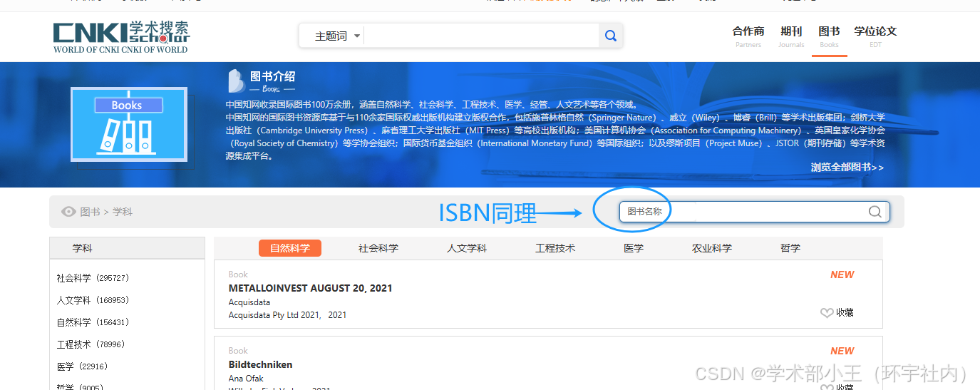
Task: Click sidebar category 自然科学 (156431)
Action: (x=93, y=322)
